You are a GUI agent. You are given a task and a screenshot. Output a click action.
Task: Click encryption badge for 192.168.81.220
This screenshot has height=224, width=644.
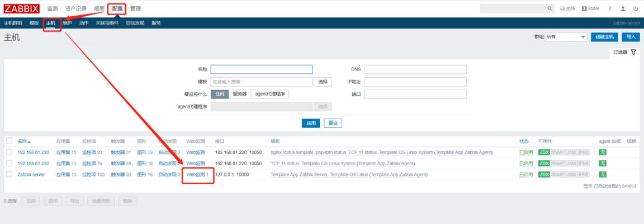pyautogui.click(x=603, y=152)
